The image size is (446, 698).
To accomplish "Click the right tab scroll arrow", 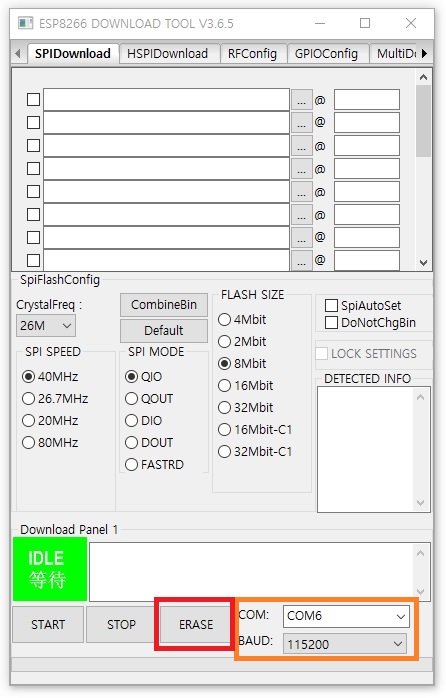I will pos(424,53).
